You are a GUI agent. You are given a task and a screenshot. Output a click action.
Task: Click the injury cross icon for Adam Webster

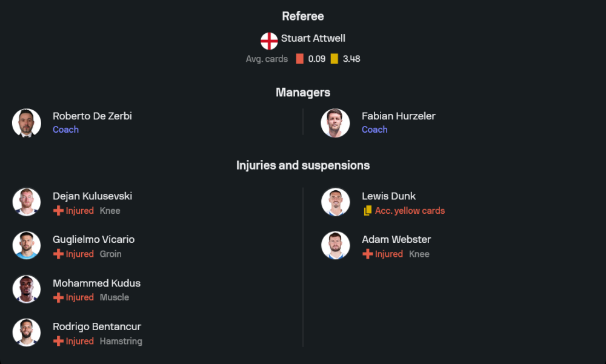(367, 254)
